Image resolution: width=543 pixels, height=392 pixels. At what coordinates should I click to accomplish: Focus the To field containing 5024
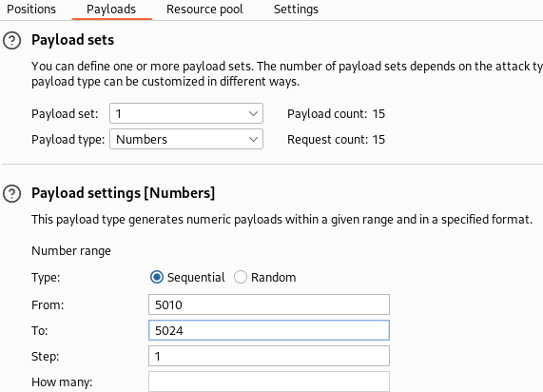pos(269,330)
